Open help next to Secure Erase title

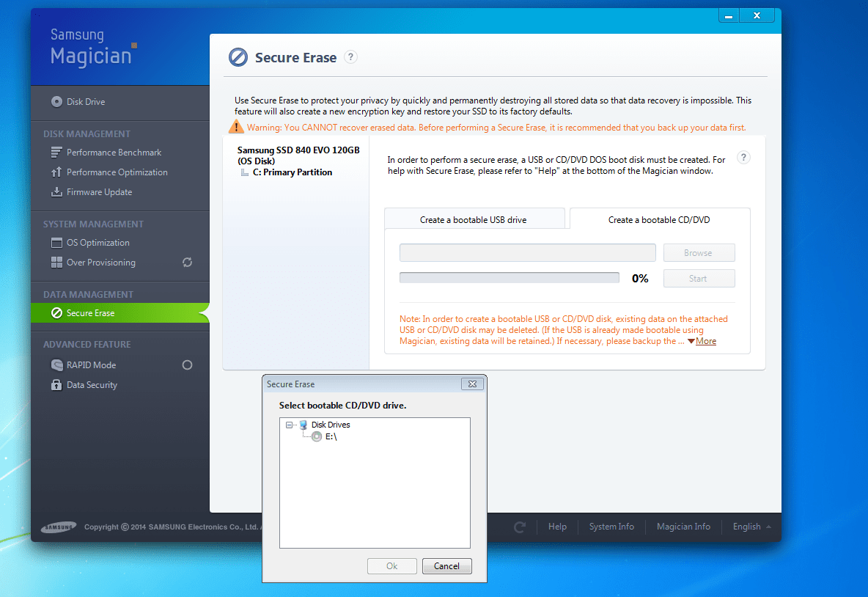click(350, 57)
